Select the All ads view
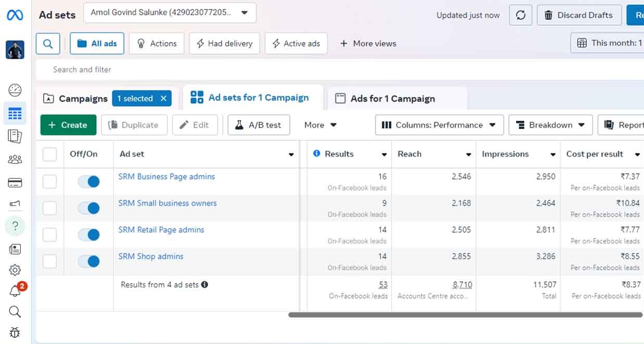Image resolution: width=644 pixels, height=344 pixels. (97, 44)
